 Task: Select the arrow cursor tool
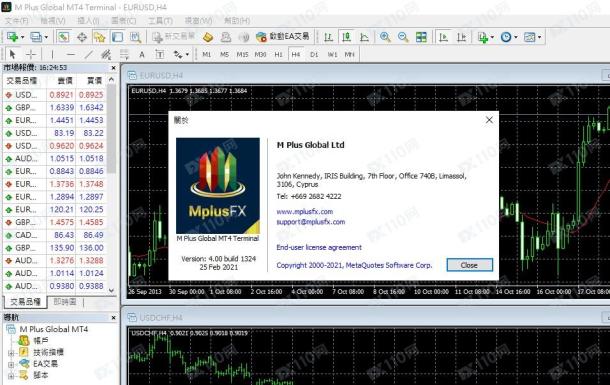(x=12, y=54)
